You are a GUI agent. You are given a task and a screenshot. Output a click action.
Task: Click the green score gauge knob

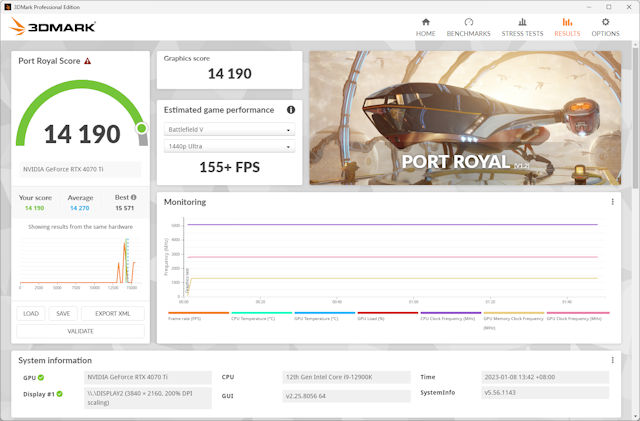142,128
